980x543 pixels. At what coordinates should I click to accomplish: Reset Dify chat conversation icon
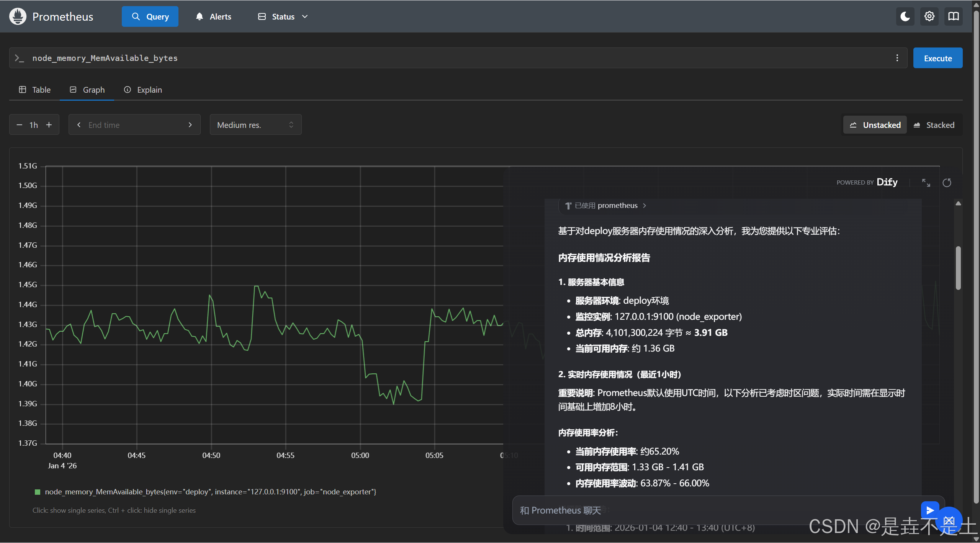pyautogui.click(x=947, y=183)
